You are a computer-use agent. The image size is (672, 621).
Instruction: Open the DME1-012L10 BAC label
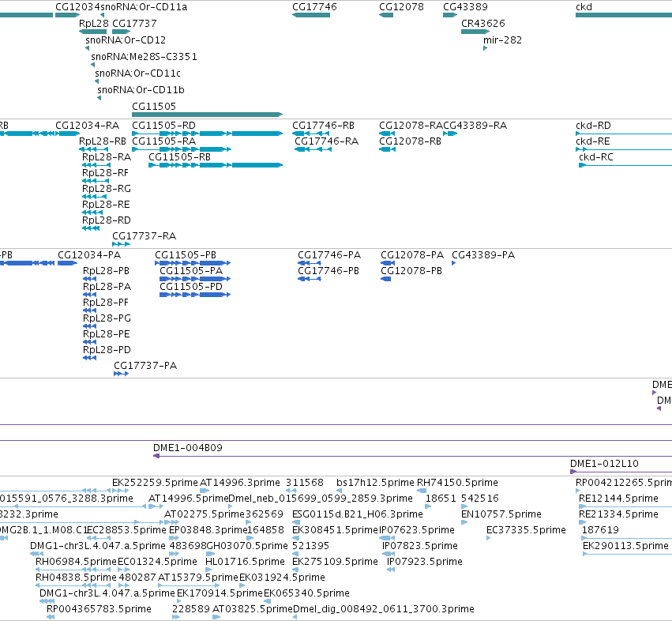[x=604, y=464]
